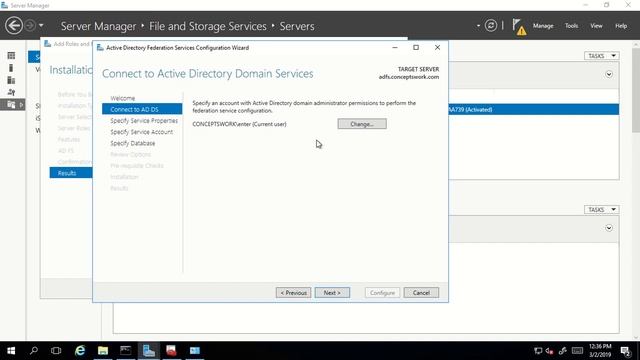Click the Server Manager back arrow
The width and height of the screenshot is (640, 360).
pyautogui.click(x=14, y=26)
